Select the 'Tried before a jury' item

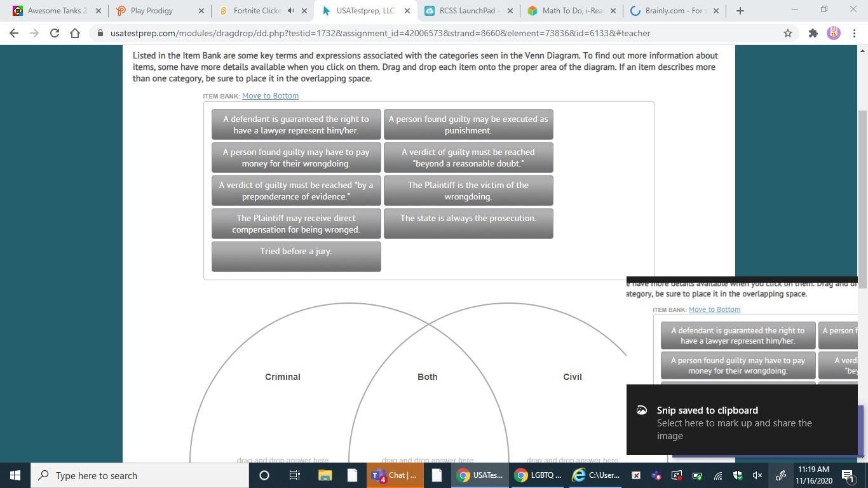[296, 257]
